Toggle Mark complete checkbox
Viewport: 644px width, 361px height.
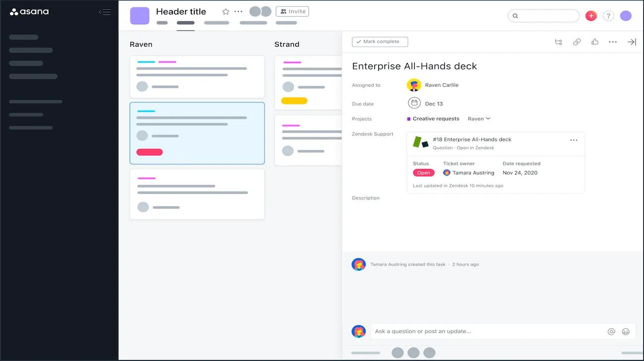pyautogui.click(x=379, y=42)
